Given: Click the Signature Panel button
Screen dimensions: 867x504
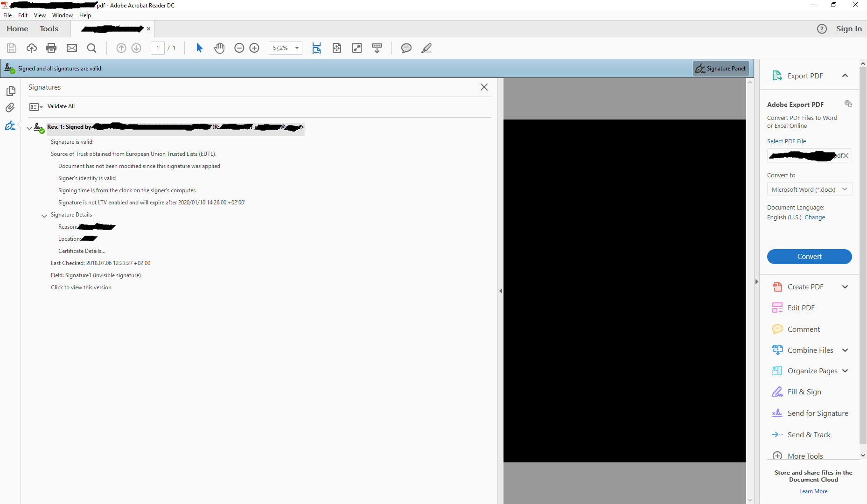Looking at the screenshot, I should coord(721,69).
